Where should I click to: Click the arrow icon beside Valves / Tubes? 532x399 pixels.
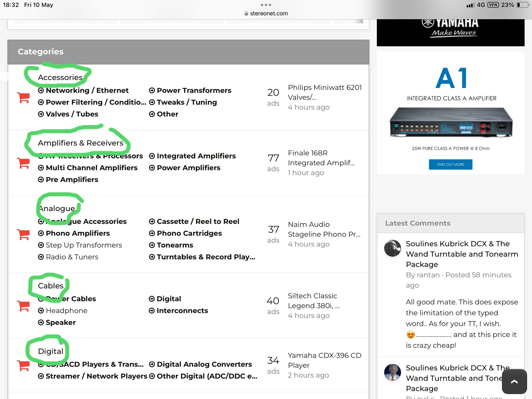pos(41,114)
